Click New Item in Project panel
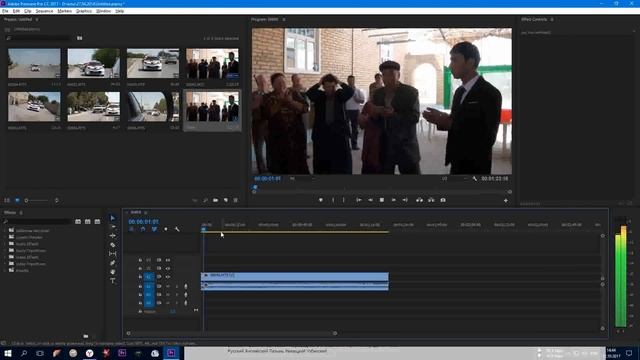The height and width of the screenshot is (360, 640). (226, 200)
